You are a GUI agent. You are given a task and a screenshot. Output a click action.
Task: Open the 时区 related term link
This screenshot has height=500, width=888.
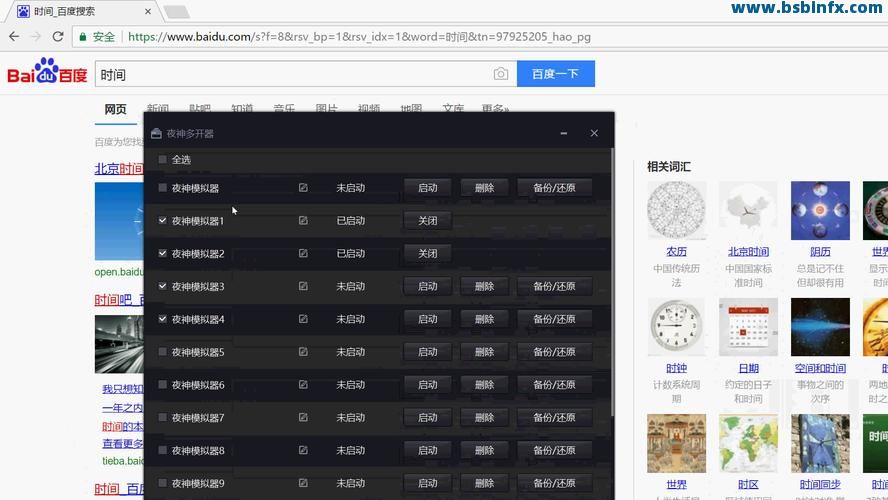coord(748,484)
